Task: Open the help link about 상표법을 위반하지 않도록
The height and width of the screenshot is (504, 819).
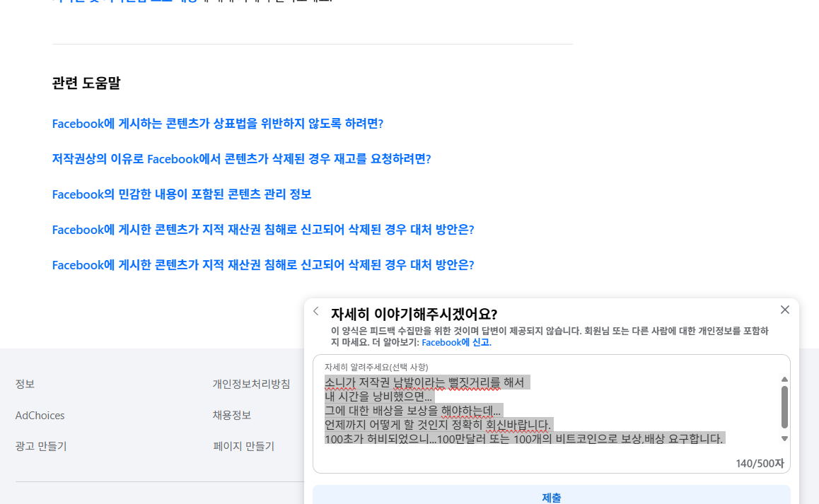Action: coord(218,124)
